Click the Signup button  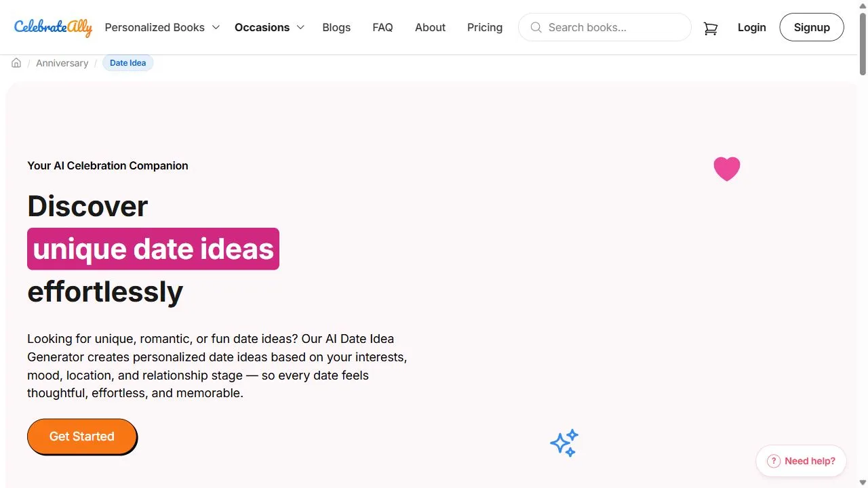(x=812, y=28)
